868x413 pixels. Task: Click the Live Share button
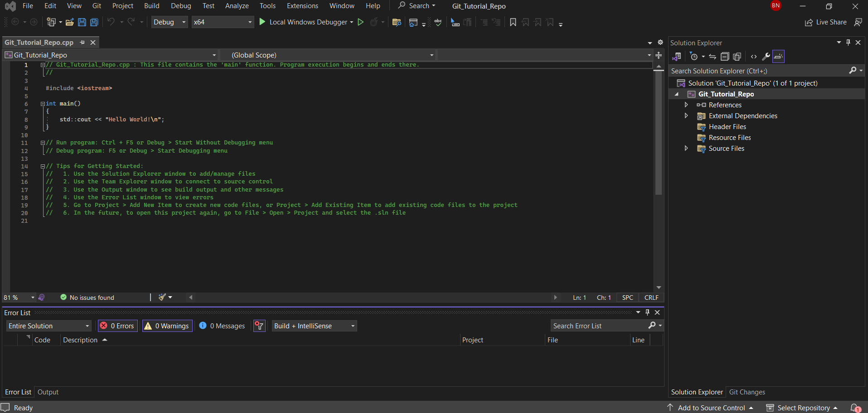click(x=826, y=22)
